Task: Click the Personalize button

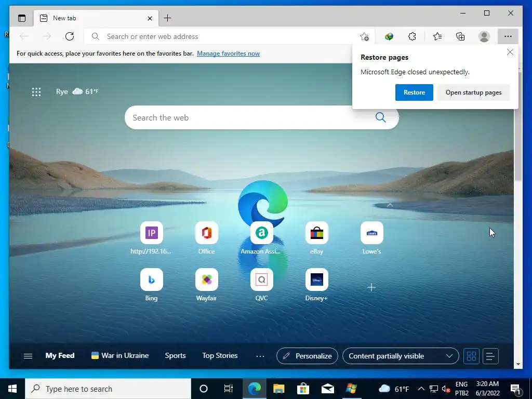Action: tap(307, 356)
